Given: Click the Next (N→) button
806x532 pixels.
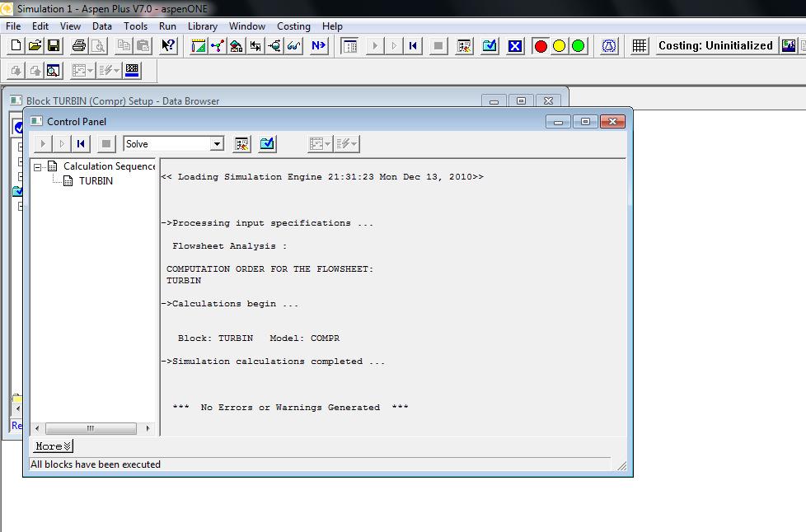Looking at the screenshot, I should tap(319, 45).
